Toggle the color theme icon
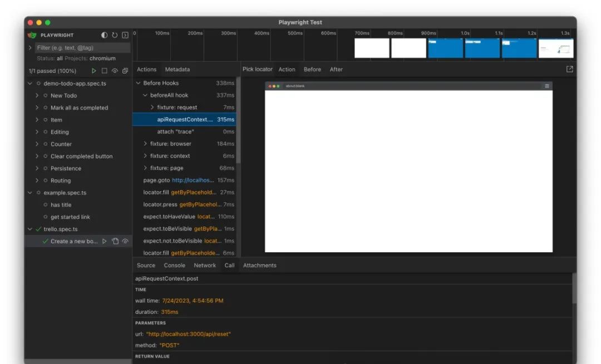The width and height of the screenshot is (601, 364). (104, 35)
